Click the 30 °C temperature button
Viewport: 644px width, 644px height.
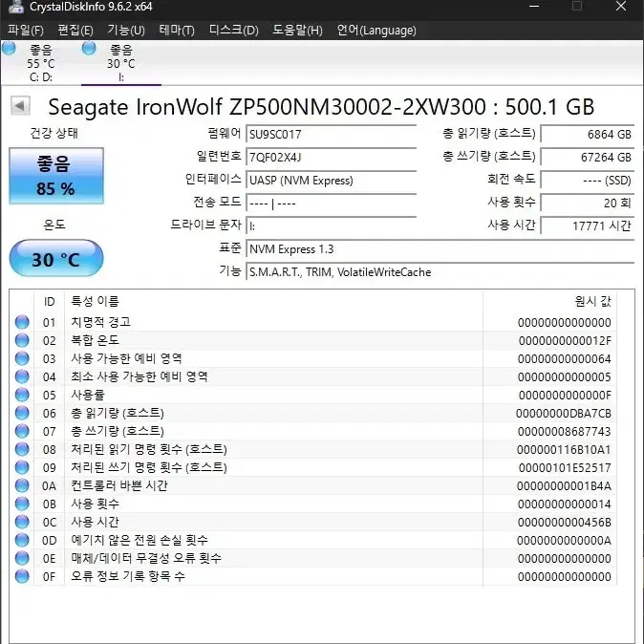(56, 258)
